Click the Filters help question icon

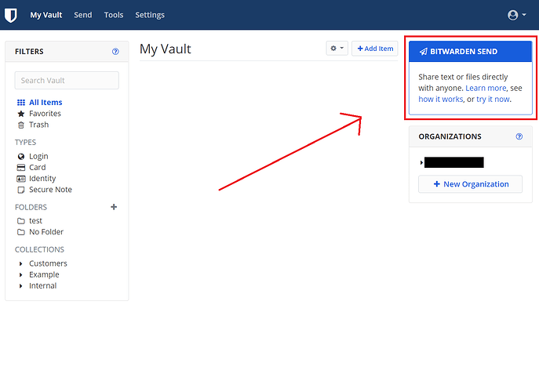coord(115,52)
